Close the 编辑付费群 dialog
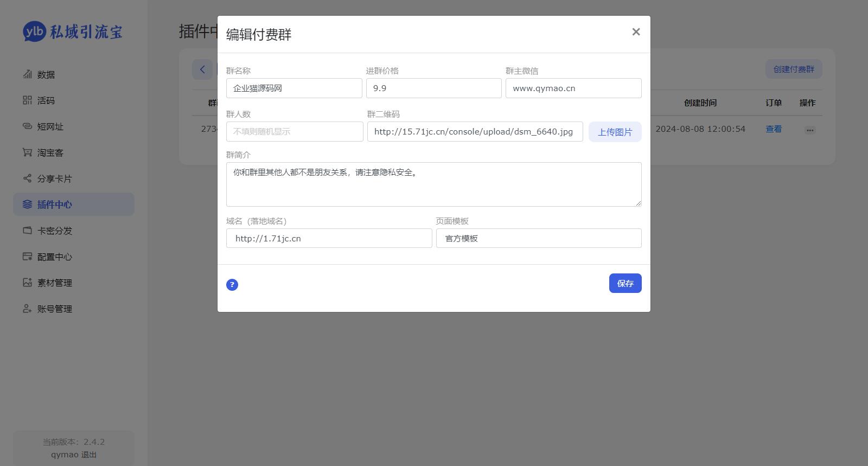The image size is (868, 466). 636,32
